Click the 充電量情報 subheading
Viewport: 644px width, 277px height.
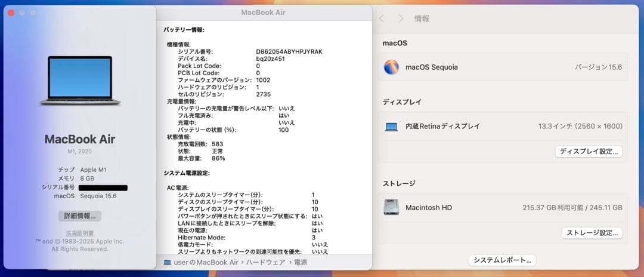182,101
